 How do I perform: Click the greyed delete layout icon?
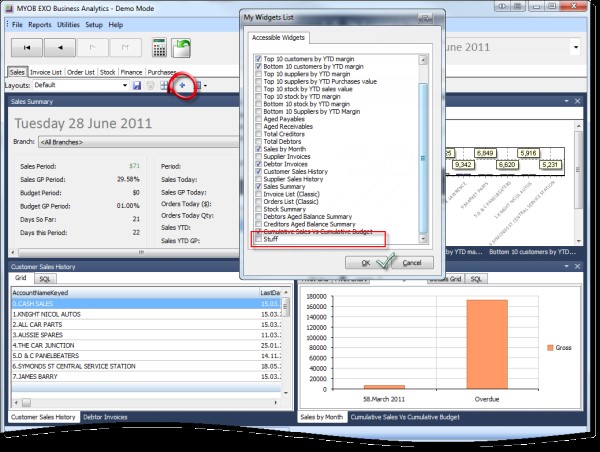(x=150, y=85)
